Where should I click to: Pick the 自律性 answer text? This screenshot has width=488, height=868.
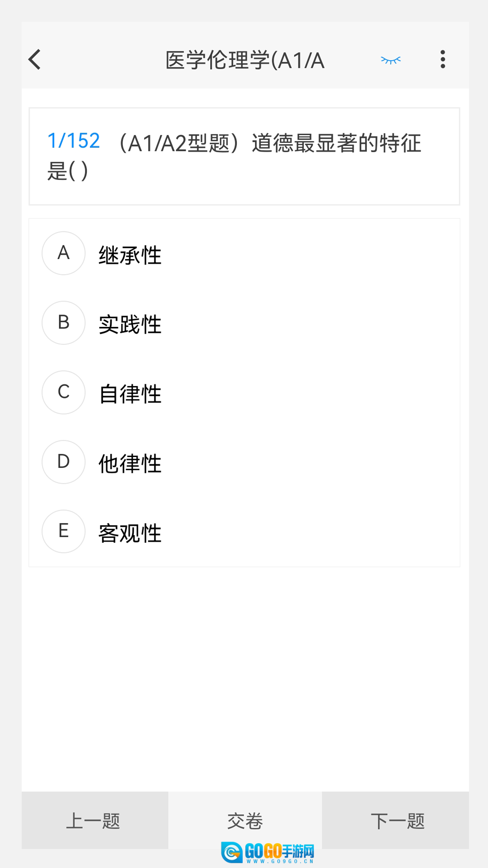tap(130, 394)
